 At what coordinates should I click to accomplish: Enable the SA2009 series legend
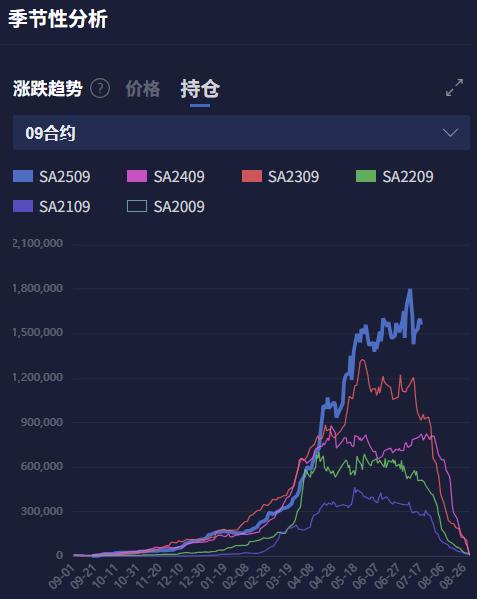[x=166, y=207]
